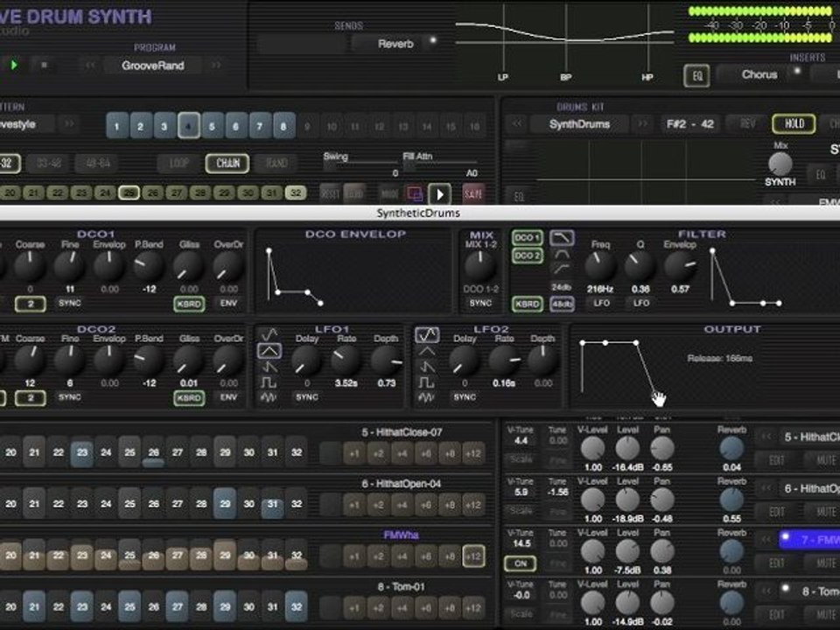Switch to pattern slot 8
Viewport: 840px width, 630px height.
pyautogui.click(x=283, y=126)
